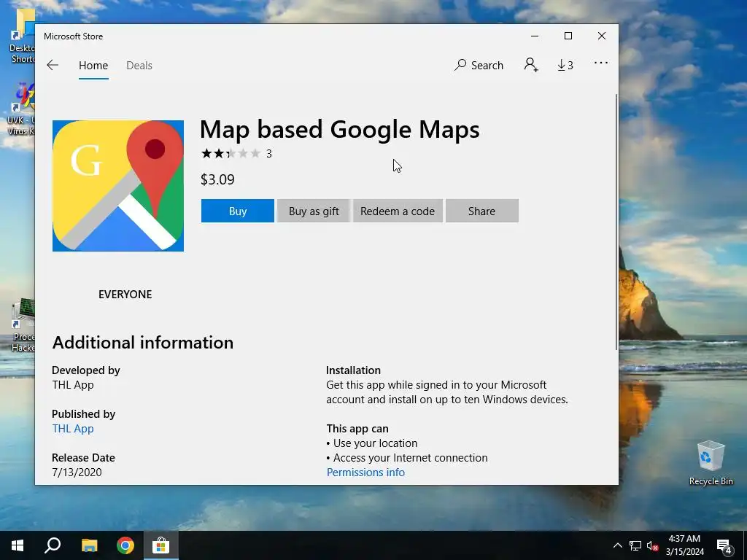Select the UVK Virus Killer desktop shortcut
This screenshot has height=560, width=747.
[21, 109]
